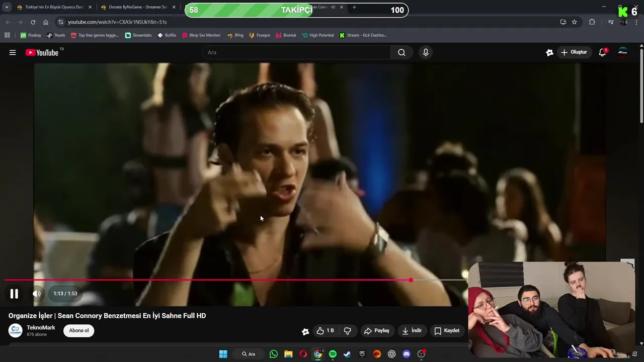Open the Streamlabs bookmark
The image size is (644, 362).
[138, 35]
